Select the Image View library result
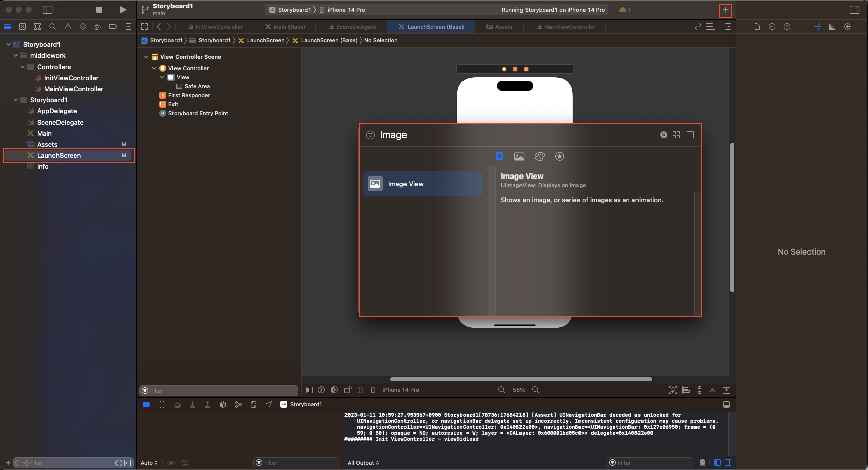 coord(423,184)
